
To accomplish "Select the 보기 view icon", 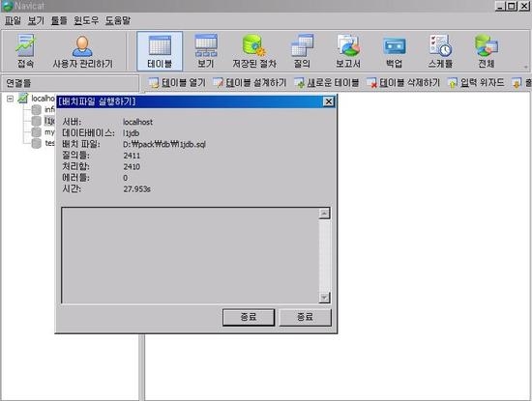I will [206, 51].
